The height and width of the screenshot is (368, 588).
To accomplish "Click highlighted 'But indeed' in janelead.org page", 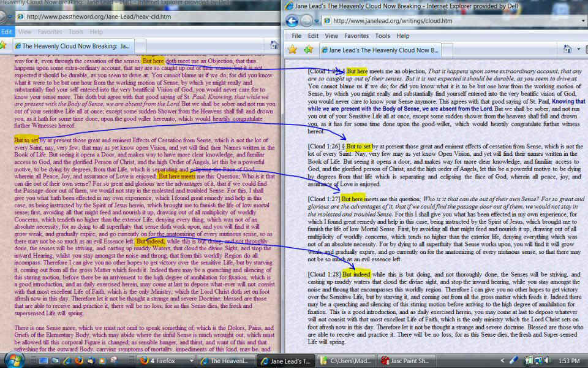I will click(x=356, y=275).
